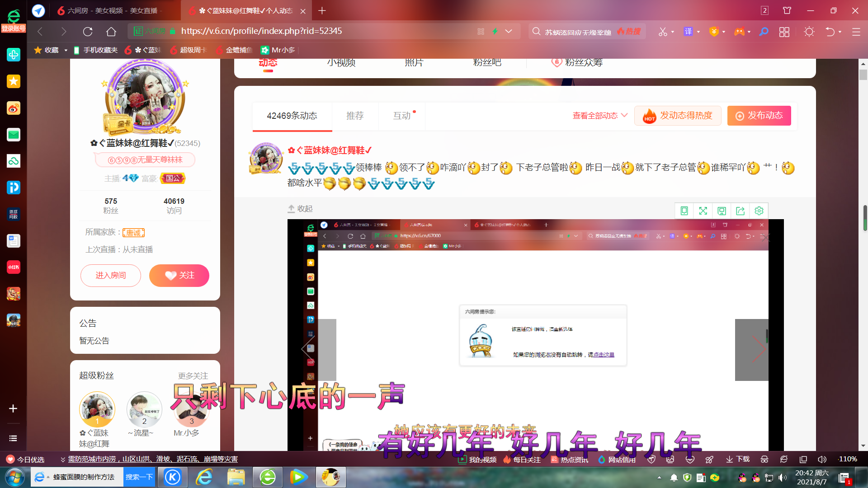
Task: Switch to 小视频 profile tab
Action: coord(341,63)
